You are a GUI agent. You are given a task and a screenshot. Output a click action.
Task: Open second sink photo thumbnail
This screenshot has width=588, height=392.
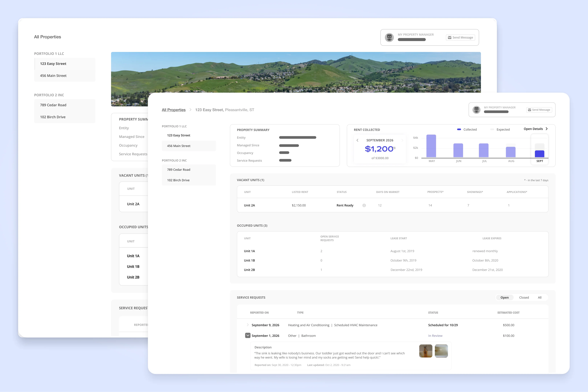[x=441, y=351]
